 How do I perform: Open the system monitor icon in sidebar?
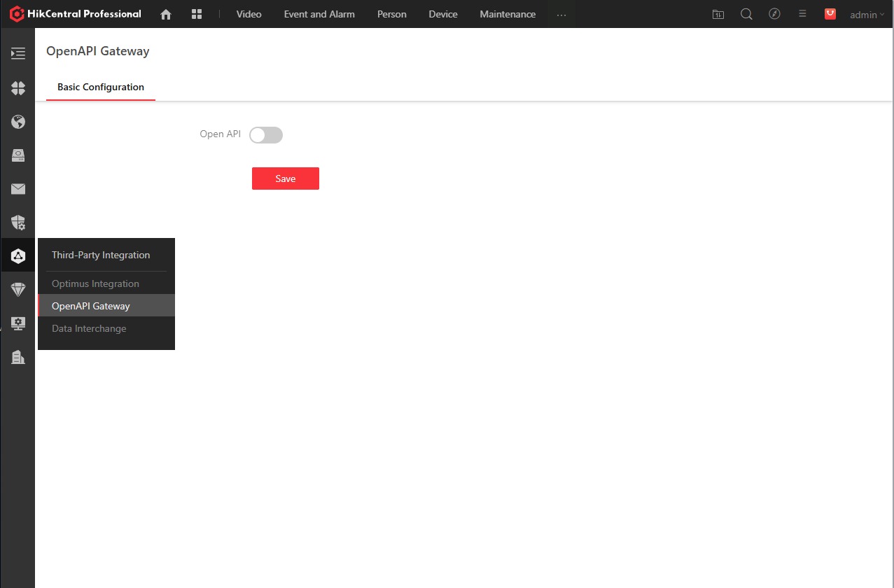pyautogui.click(x=18, y=323)
